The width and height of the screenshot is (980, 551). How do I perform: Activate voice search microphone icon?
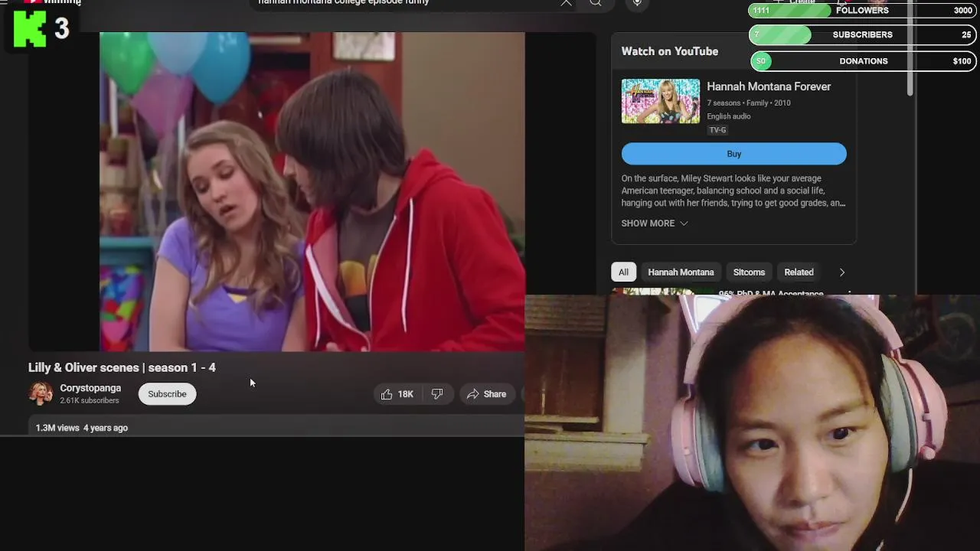click(x=637, y=2)
